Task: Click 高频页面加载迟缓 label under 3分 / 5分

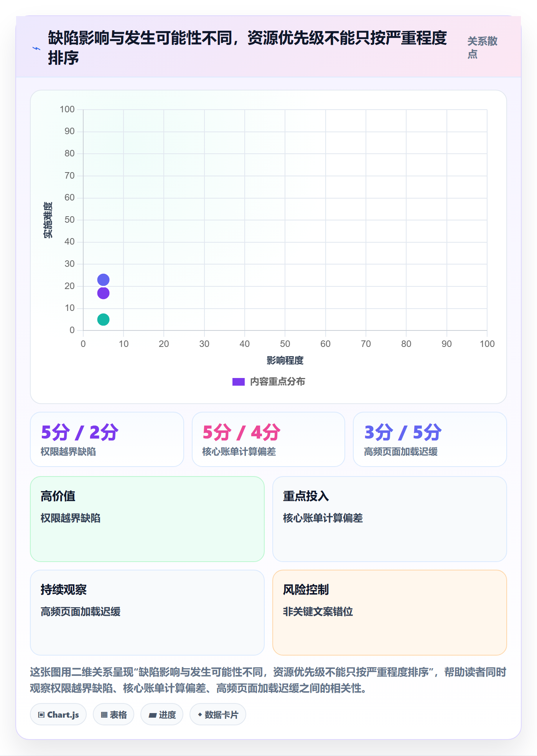Action: [401, 452]
